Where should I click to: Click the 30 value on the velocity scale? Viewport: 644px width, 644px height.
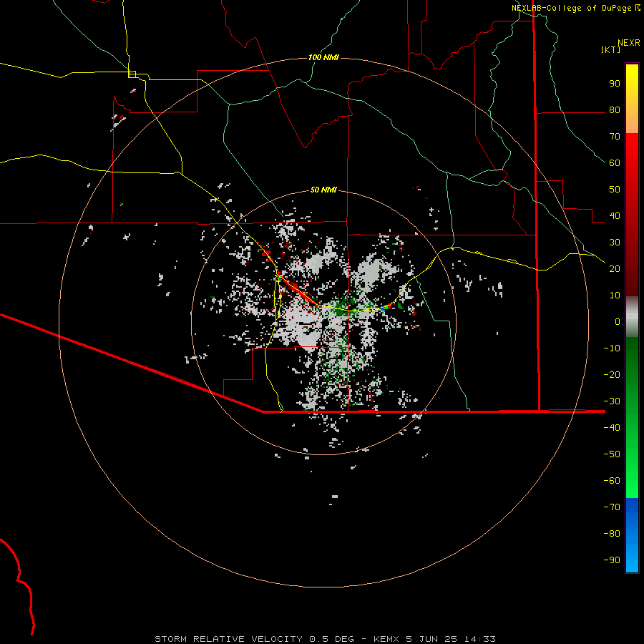point(615,243)
